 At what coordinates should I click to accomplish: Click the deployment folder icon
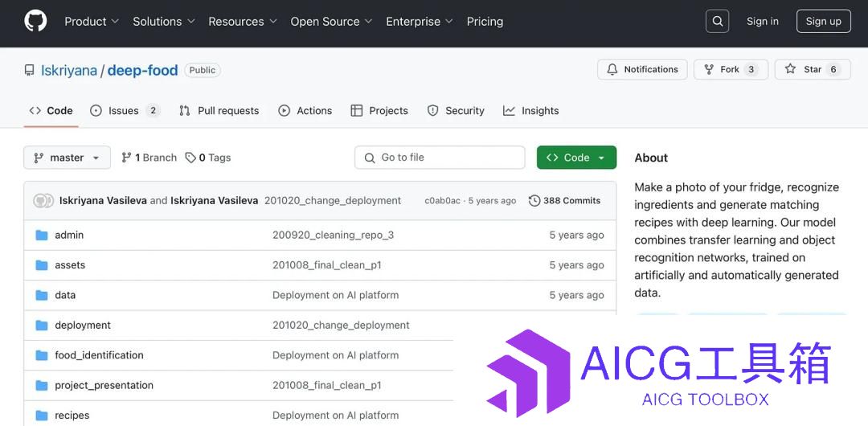point(42,326)
